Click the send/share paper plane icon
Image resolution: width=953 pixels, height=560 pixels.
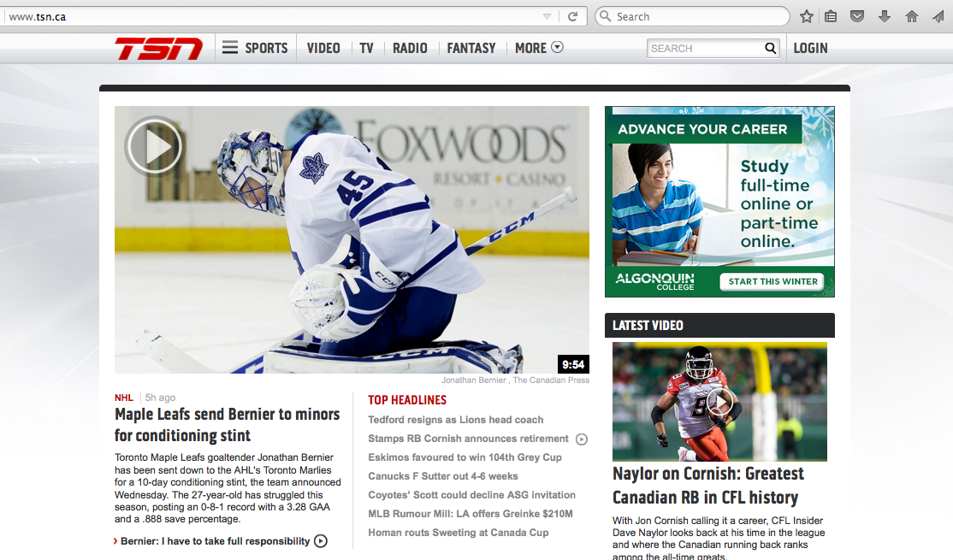(x=938, y=16)
